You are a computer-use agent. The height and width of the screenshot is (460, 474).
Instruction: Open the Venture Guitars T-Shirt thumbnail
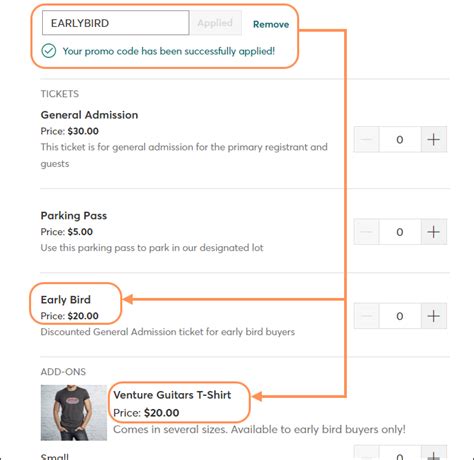(74, 413)
